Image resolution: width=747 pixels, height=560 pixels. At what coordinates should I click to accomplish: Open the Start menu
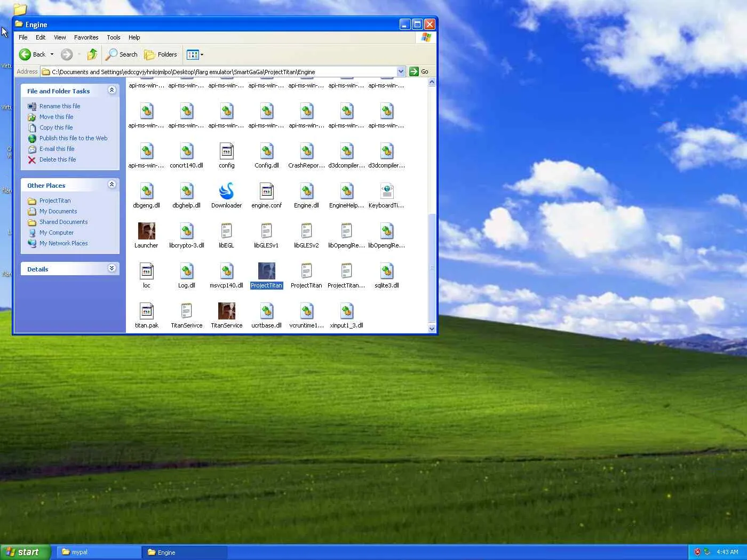[x=26, y=552]
